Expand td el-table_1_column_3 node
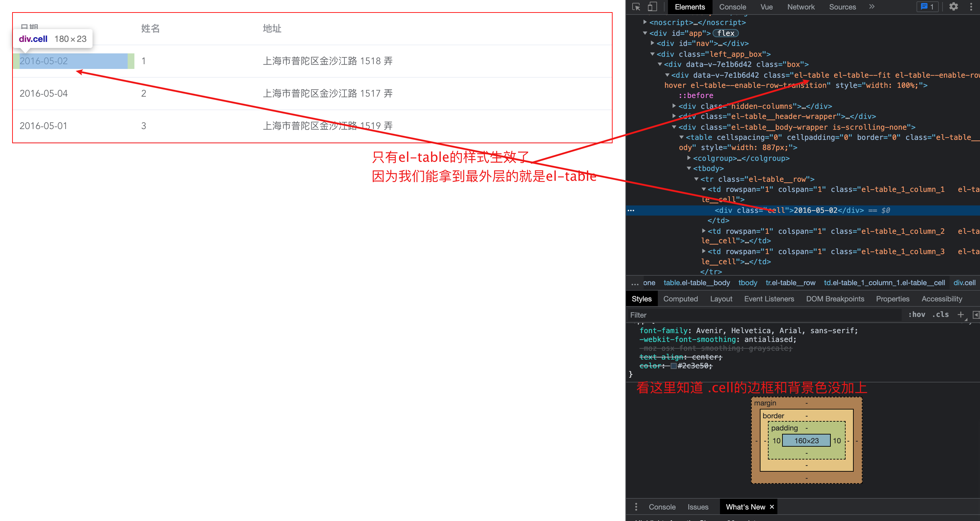Image resolution: width=980 pixels, height=521 pixels. pos(703,251)
